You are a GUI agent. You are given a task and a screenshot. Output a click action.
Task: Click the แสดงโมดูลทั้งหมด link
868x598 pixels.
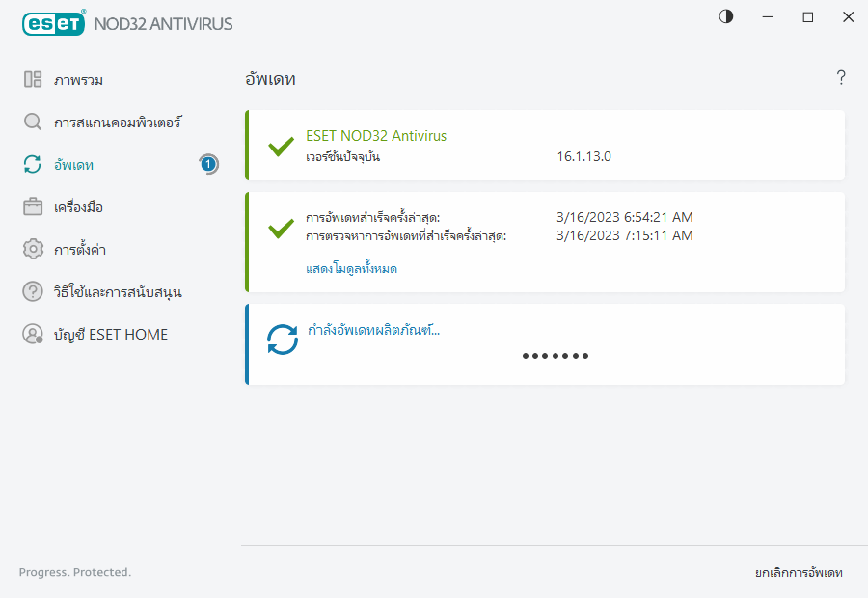click(x=351, y=269)
